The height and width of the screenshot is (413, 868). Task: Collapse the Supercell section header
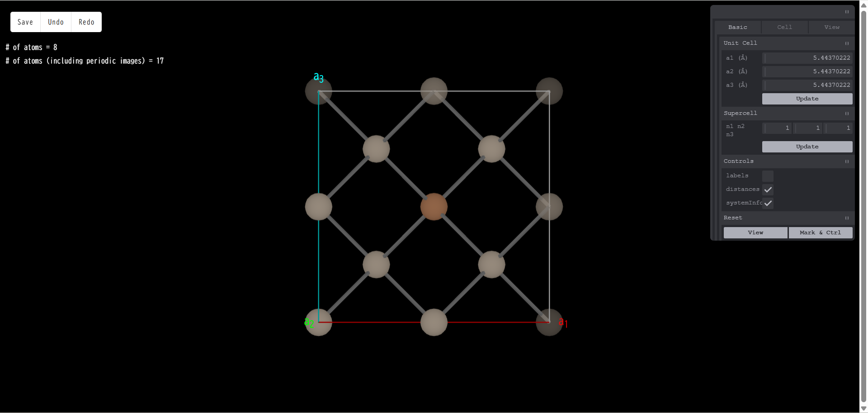(740, 113)
